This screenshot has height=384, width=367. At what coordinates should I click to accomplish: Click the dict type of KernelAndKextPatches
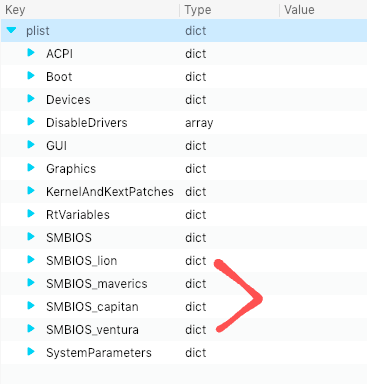[196, 192]
